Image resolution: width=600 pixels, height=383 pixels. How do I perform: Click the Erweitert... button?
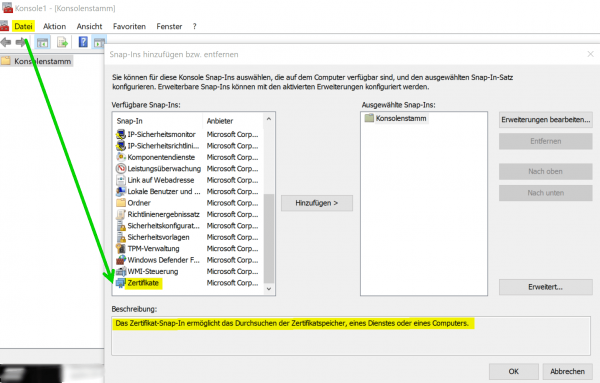pyautogui.click(x=546, y=287)
